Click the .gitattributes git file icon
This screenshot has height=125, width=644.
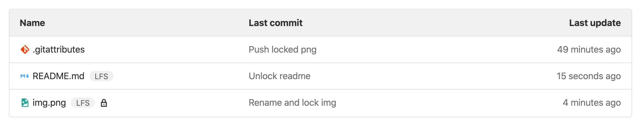pos(25,49)
